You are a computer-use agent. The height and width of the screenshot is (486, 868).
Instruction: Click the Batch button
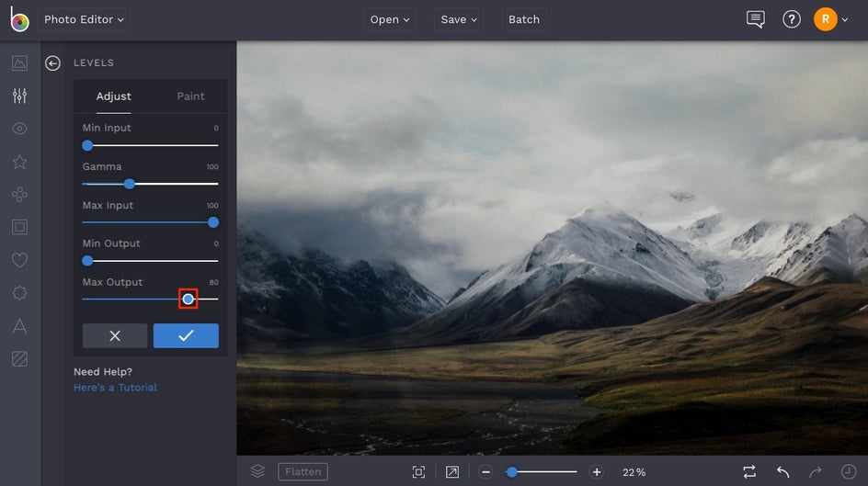pyautogui.click(x=524, y=19)
